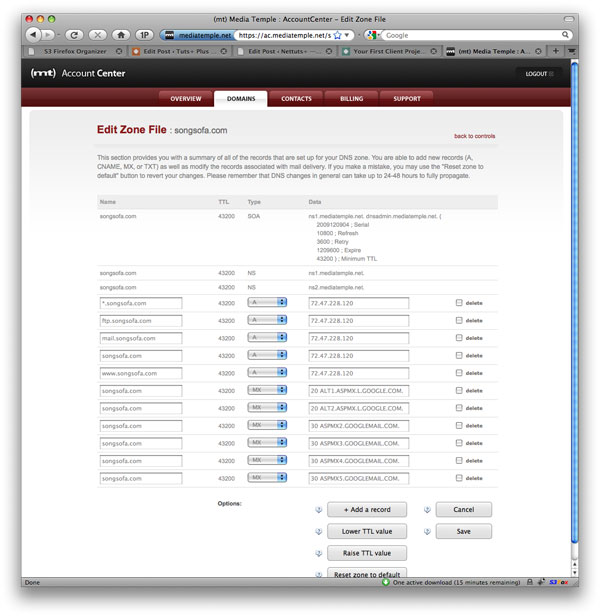Click the active download status icon
Image resolution: width=600 pixels, height=616 pixels.
coord(385,582)
